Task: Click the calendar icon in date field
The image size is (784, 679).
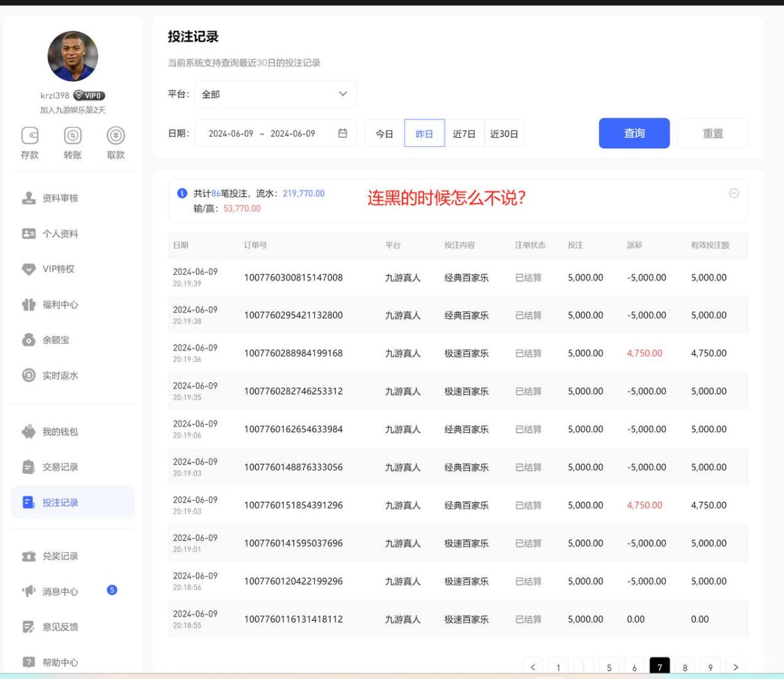Action: [342, 133]
